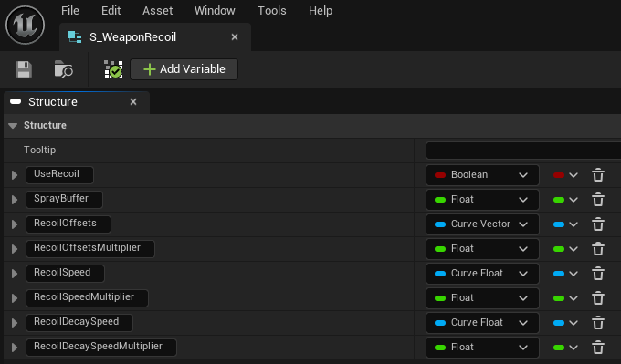621x364 pixels.
Task: Browse to asset in Content Browser
Action: [63, 69]
